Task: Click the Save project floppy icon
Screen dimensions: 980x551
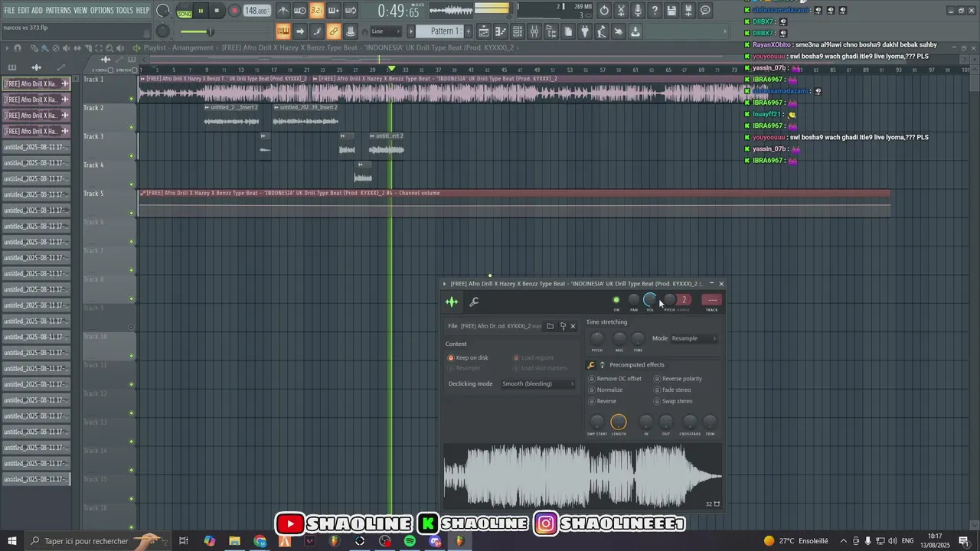Action: coord(671,11)
